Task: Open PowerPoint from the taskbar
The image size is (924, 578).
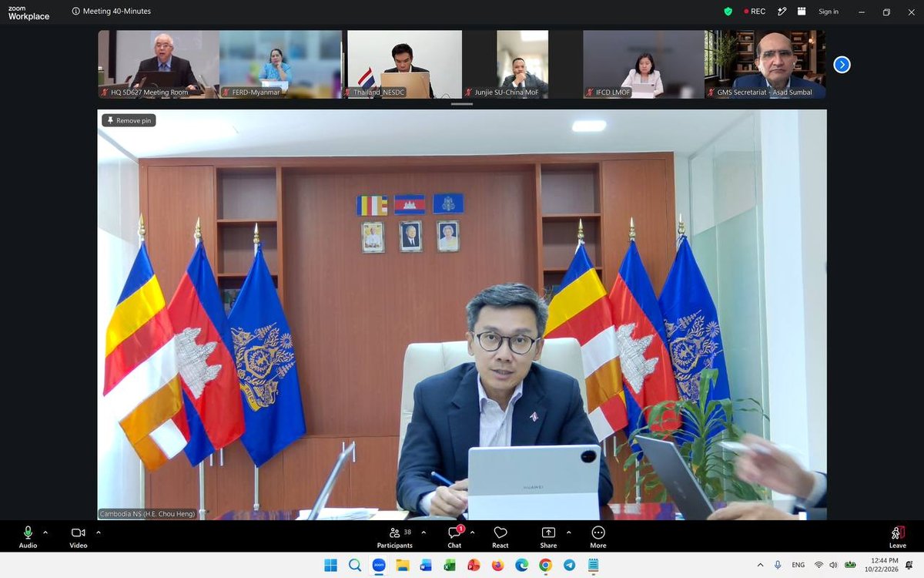Action: 474,565
